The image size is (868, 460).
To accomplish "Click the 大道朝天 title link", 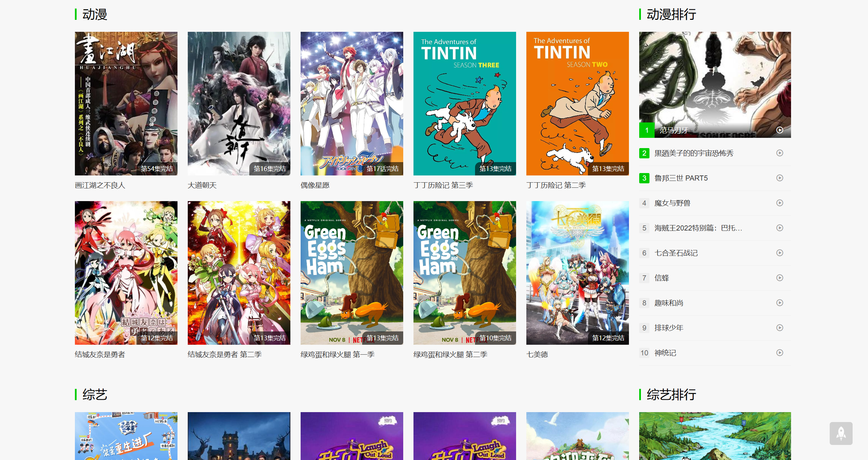I will 202,185.
